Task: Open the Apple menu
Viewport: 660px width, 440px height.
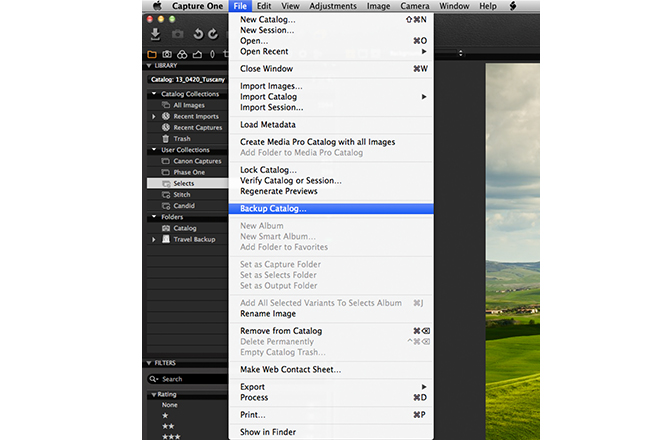Action: click(157, 6)
